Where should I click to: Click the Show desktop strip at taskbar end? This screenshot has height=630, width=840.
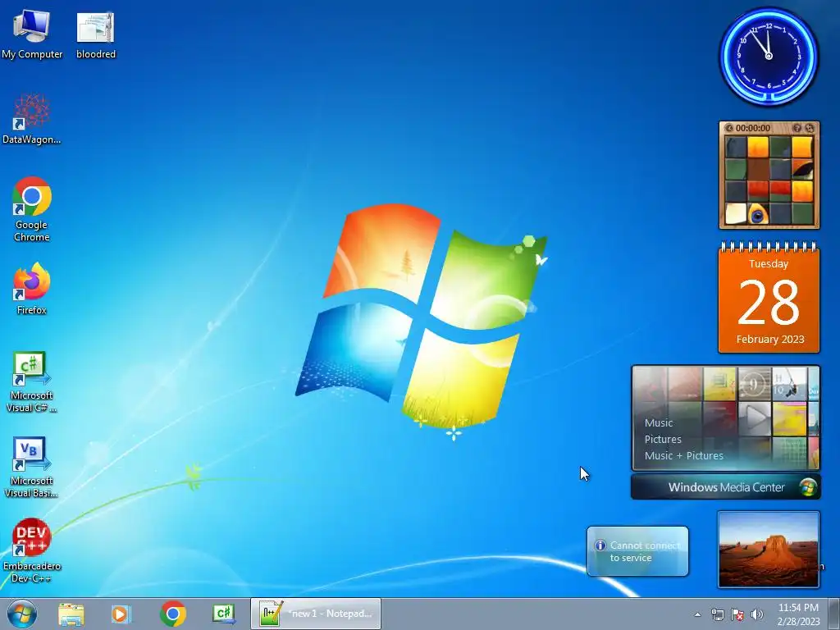pyautogui.click(x=834, y=614)
